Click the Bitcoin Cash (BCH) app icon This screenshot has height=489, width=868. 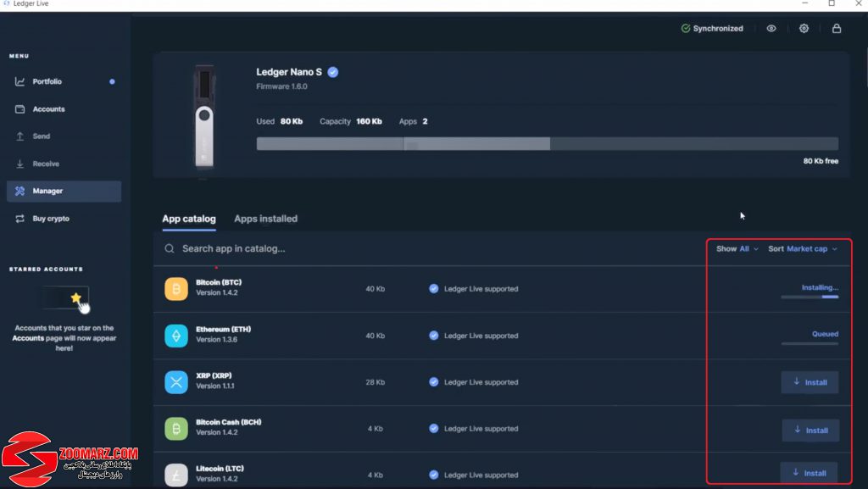coord(176,429)
